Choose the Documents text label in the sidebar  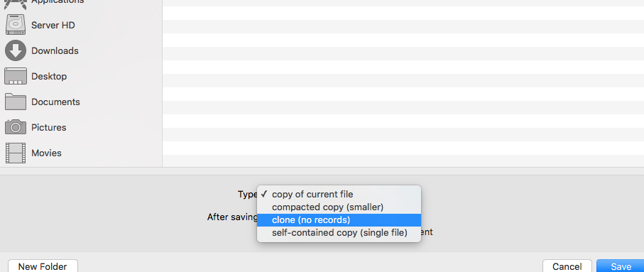pyautogui.click(x=55, y=102)
